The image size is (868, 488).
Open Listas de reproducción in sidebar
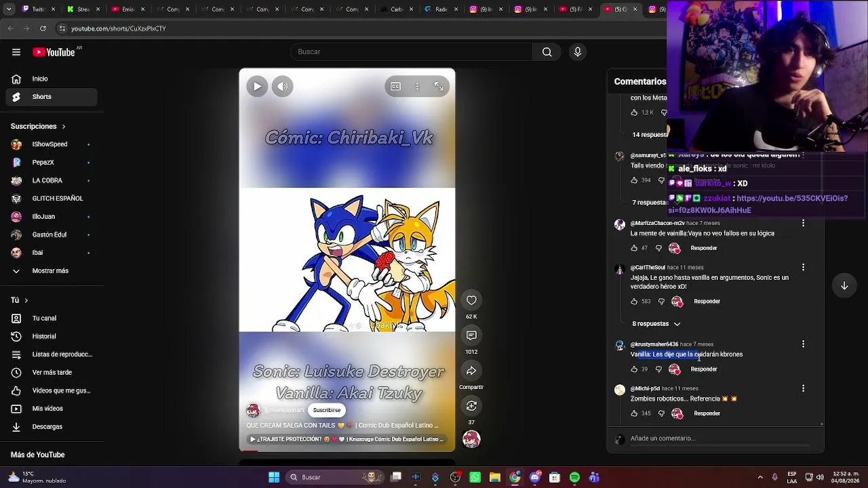coord(52,354)
